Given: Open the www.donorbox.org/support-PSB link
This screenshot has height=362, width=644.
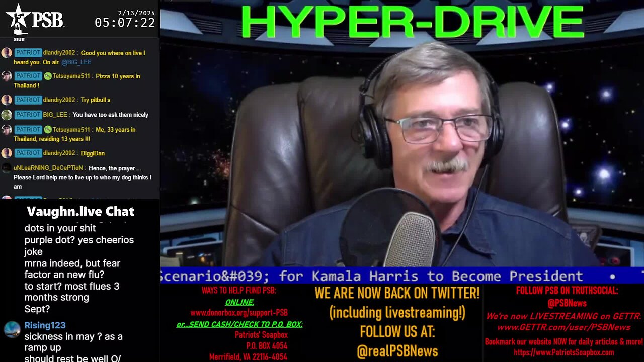Looking at the screenshot, I should coord(239,313).
